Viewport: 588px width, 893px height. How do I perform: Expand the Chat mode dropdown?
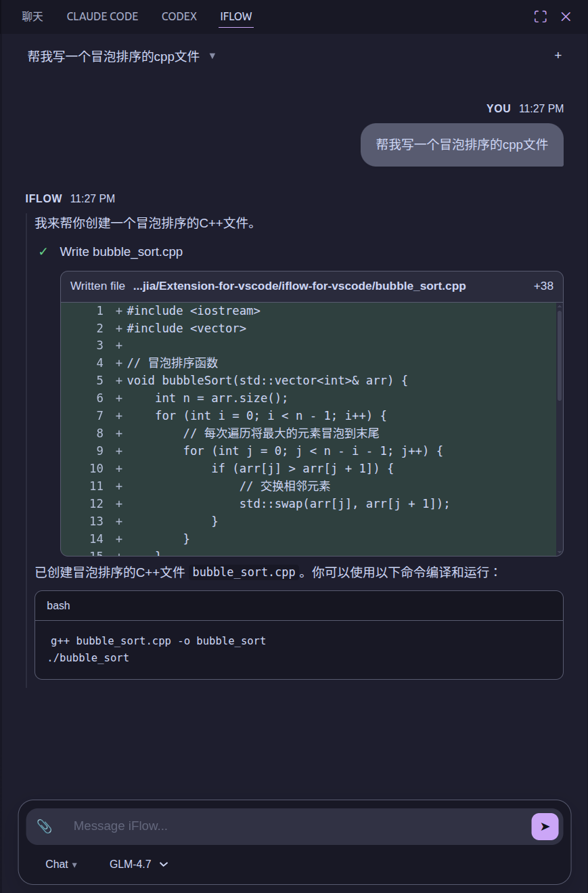pos(61,864)
